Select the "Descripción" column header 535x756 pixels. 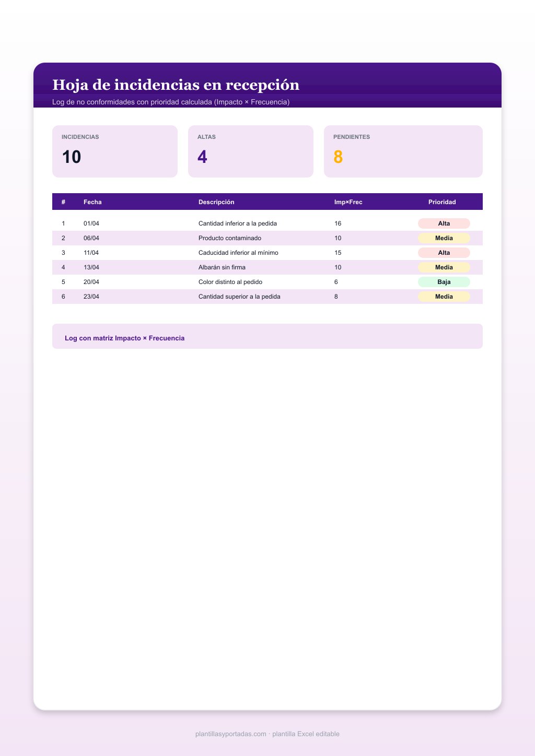[x=216, y=202]
